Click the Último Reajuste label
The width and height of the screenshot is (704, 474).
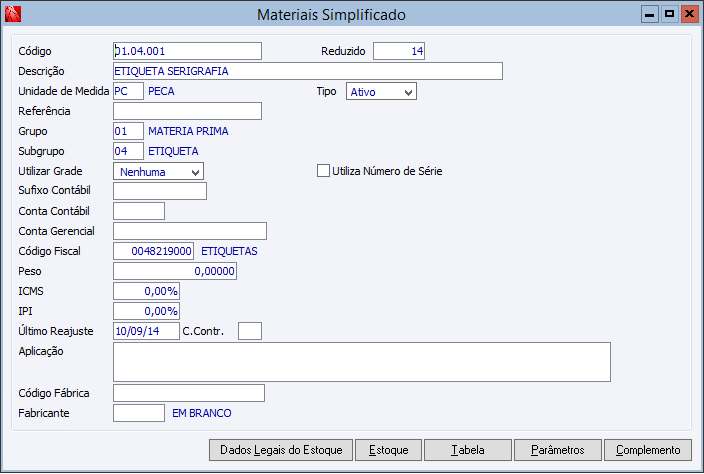(56, 331)
